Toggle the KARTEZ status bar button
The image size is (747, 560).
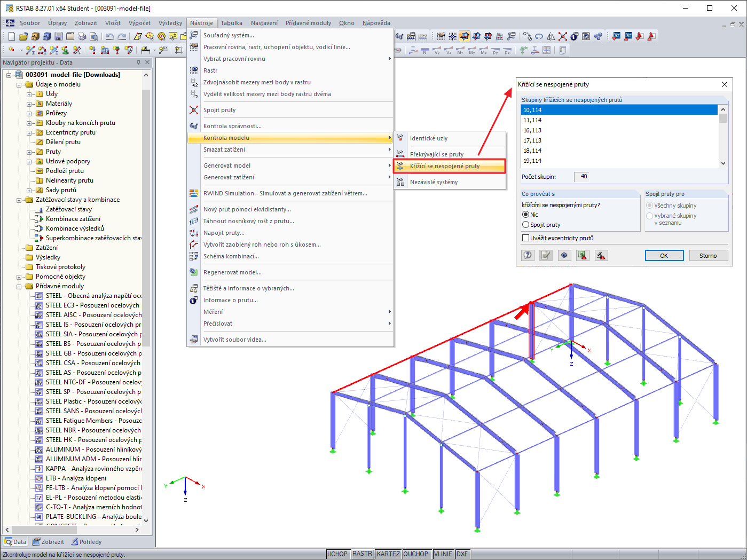388,554
